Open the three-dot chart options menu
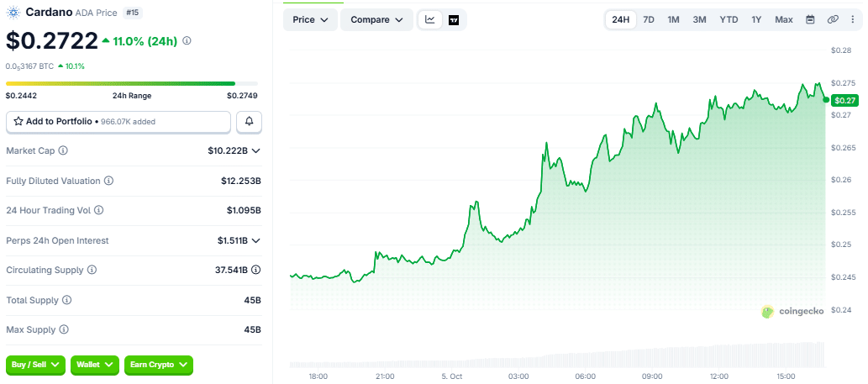The image size is (868, 384). pyautogui.click(x=853, y=19)
